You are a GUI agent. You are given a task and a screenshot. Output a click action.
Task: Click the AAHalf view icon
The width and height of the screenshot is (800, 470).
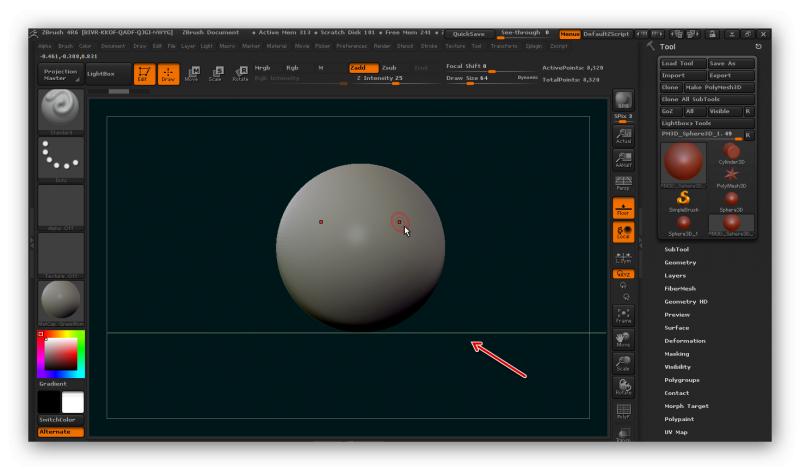(x=623, y=159)
